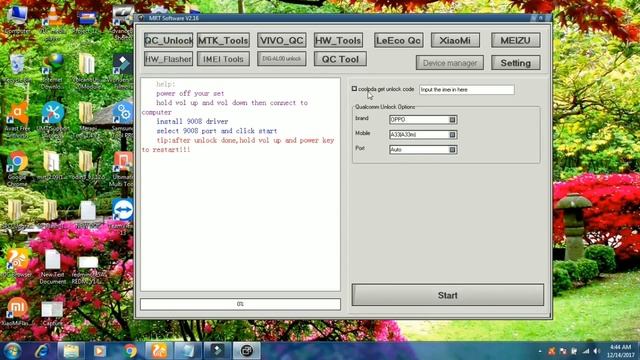640x360 pixels.
Task: Expand the Mobile model dropdown
Action: (x=452, y=135)
